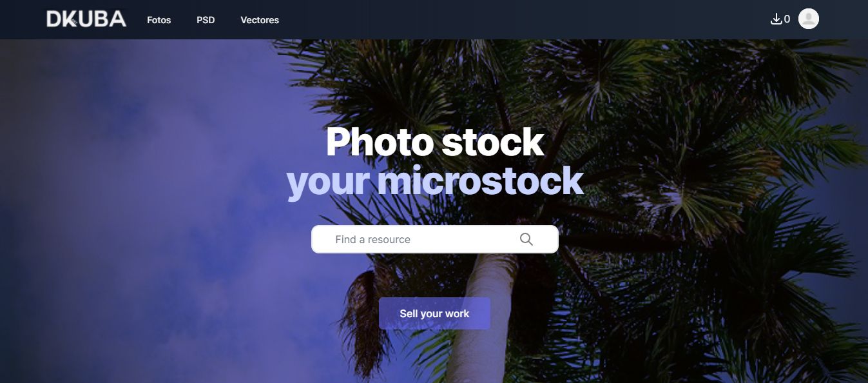
Task: Open the downloads tray icon
Action: (x=776, y=19)
